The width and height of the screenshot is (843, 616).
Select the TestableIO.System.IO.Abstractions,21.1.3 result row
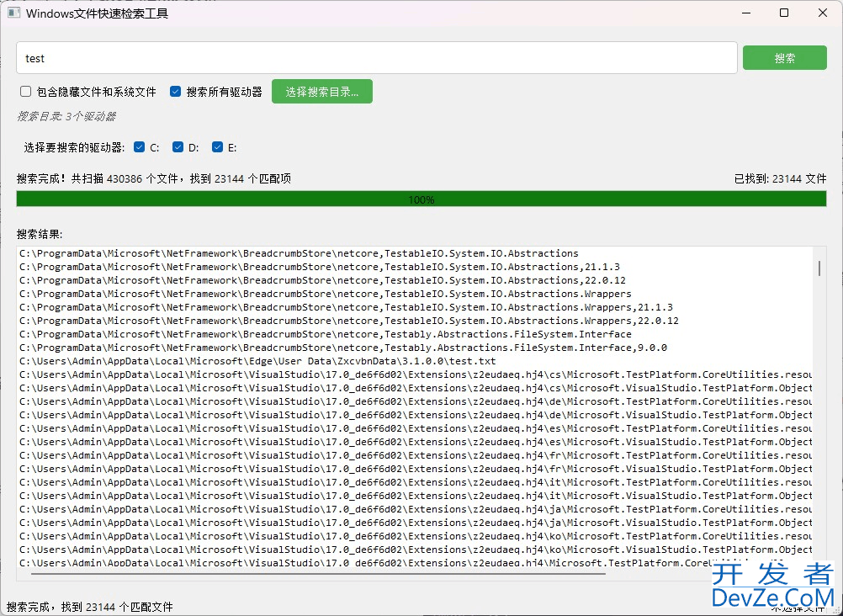click(x=320, y=267)
